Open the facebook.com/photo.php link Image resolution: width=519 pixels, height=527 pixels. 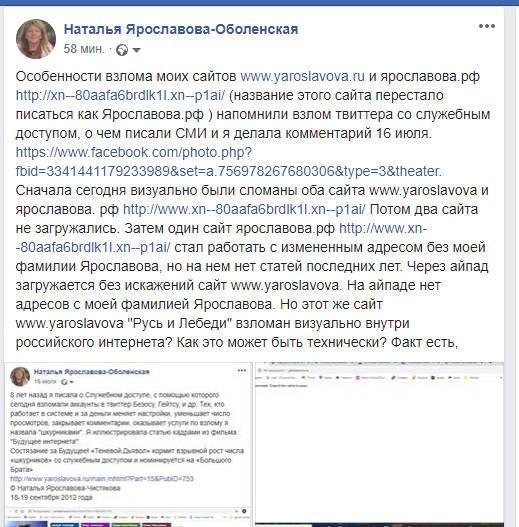tap(134, 153)
